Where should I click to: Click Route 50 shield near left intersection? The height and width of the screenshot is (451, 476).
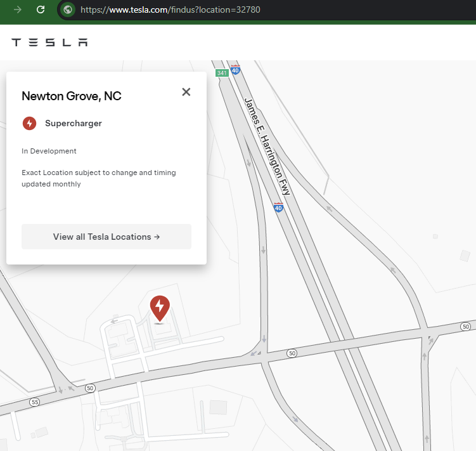pyautogui.click(x=90, y=388)
